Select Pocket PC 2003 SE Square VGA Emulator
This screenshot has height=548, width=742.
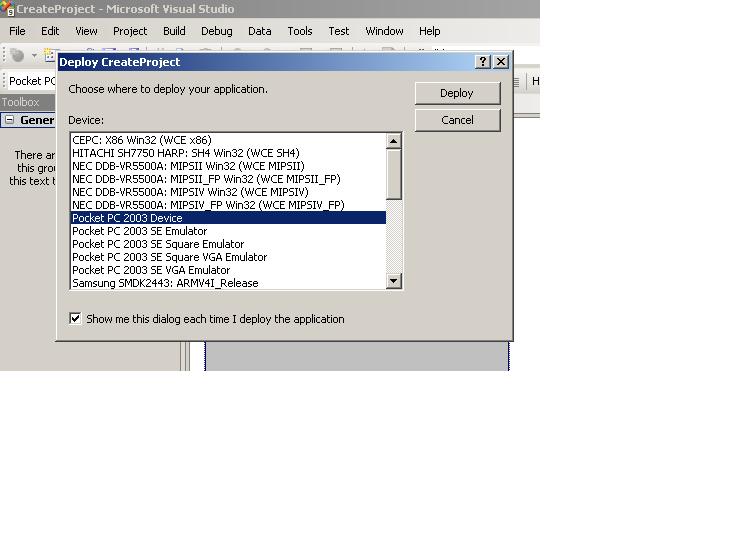point(228,257)
